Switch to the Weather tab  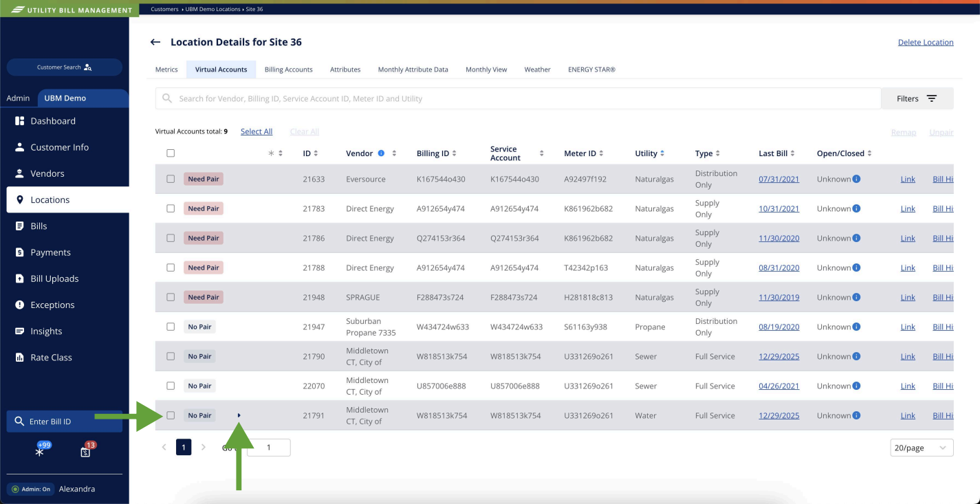tap(537, 69)
